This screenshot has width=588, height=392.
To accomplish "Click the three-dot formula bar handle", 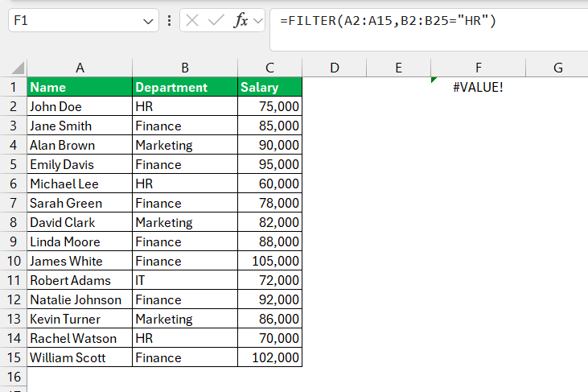I will [170, 21].
